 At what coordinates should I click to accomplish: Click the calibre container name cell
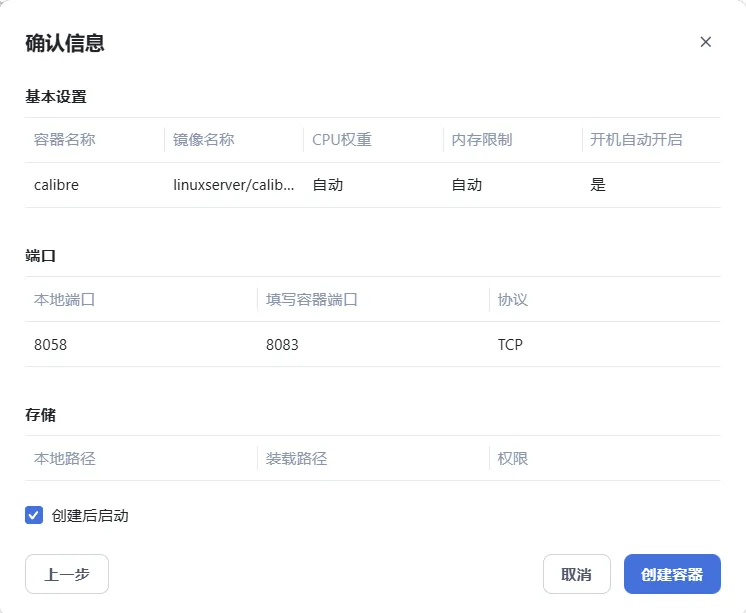point(56,185)
